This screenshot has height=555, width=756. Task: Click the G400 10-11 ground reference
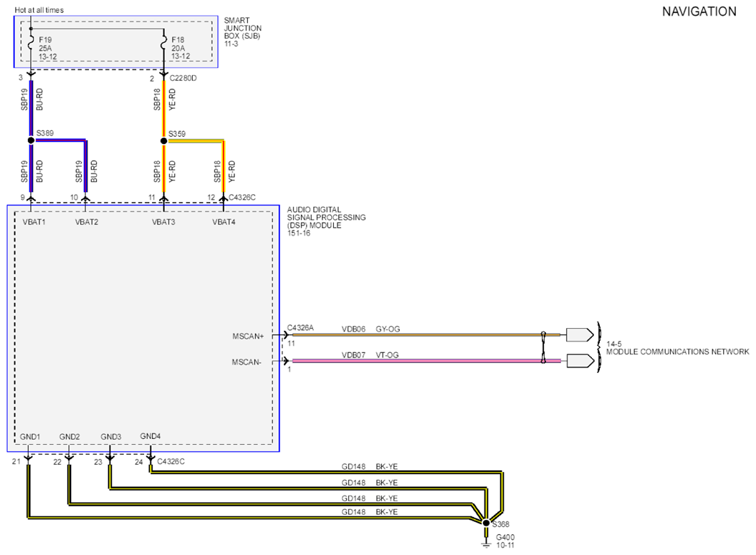click(505, 541)
